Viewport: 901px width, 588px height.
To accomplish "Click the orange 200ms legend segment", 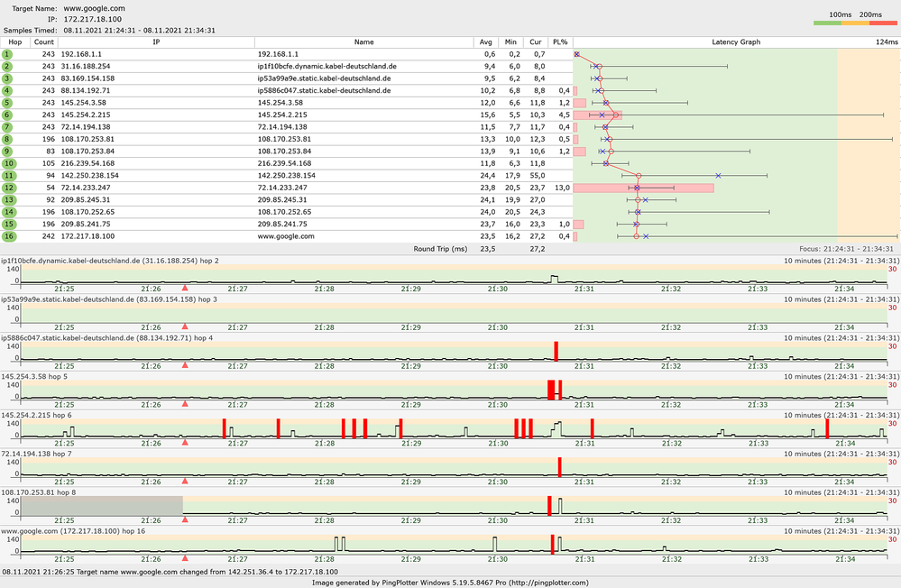I will [856, 23].
